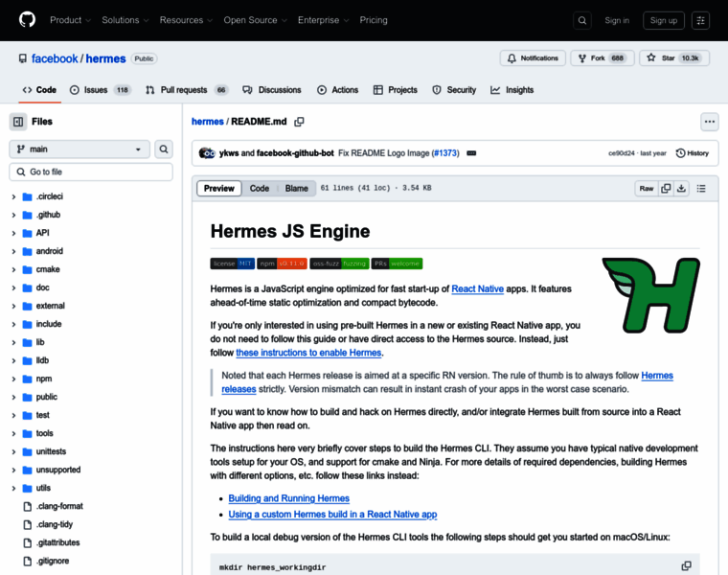Open the three-dot more file actions menu

pos(710,122)
